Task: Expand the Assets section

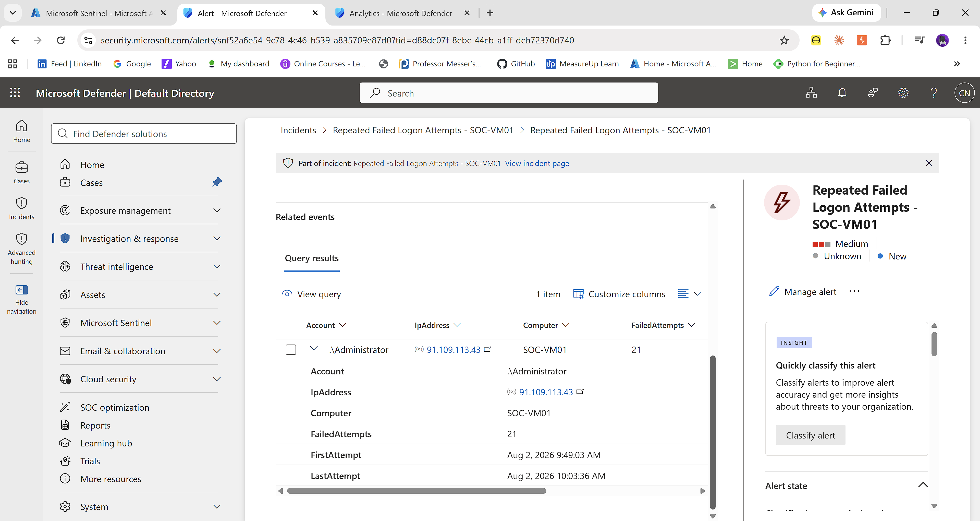Action: [x=217, y=294]
